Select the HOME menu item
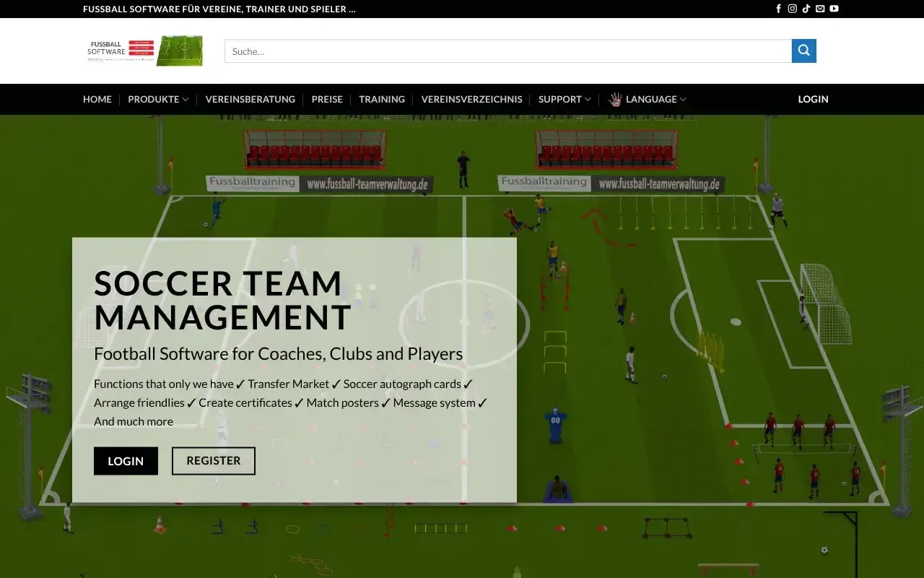924x578 pixels. [x=97, y=99]
